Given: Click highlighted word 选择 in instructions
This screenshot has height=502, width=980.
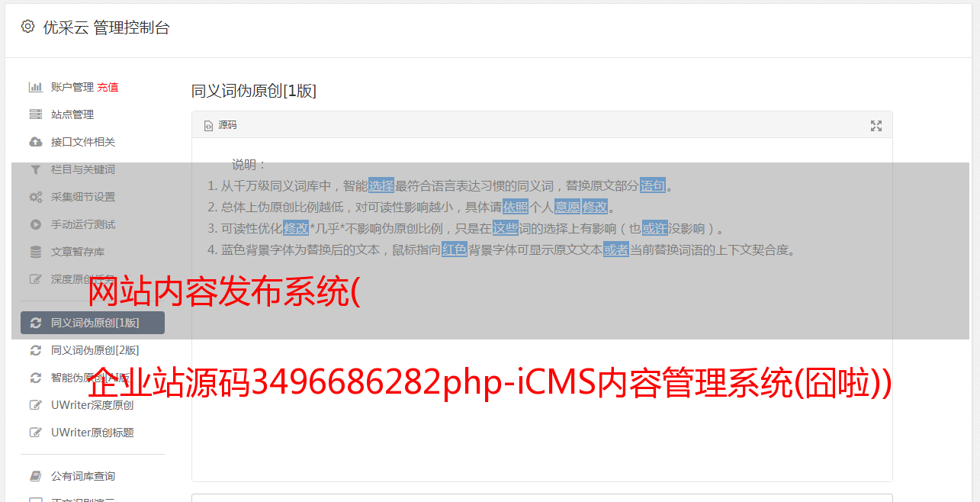Looking at the screenshot, I should [381, 185].
